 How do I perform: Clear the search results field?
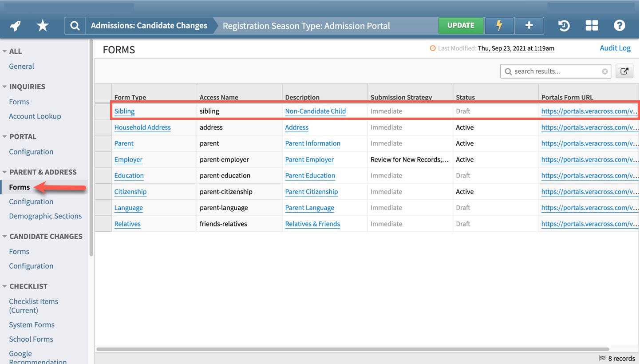point(604,71)
